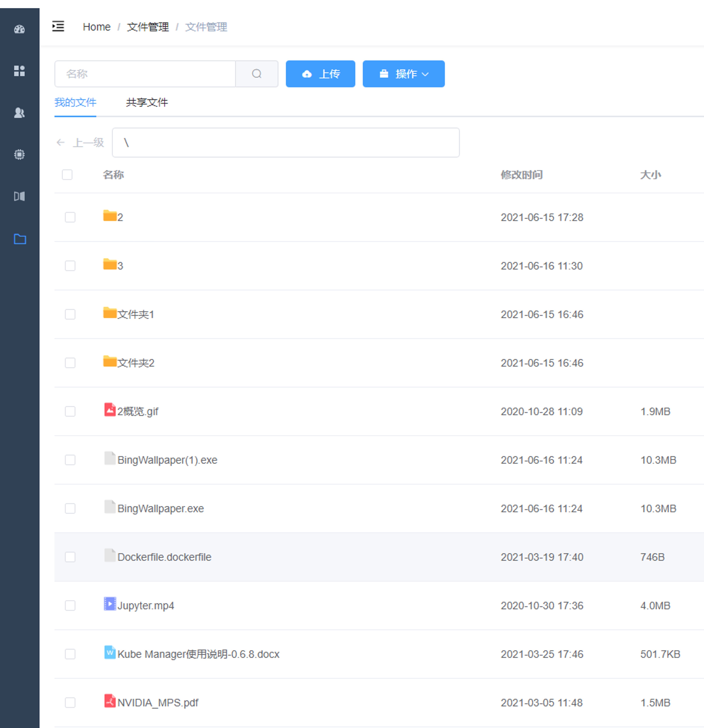Click file name 2概览.gif

coord(138,412)
